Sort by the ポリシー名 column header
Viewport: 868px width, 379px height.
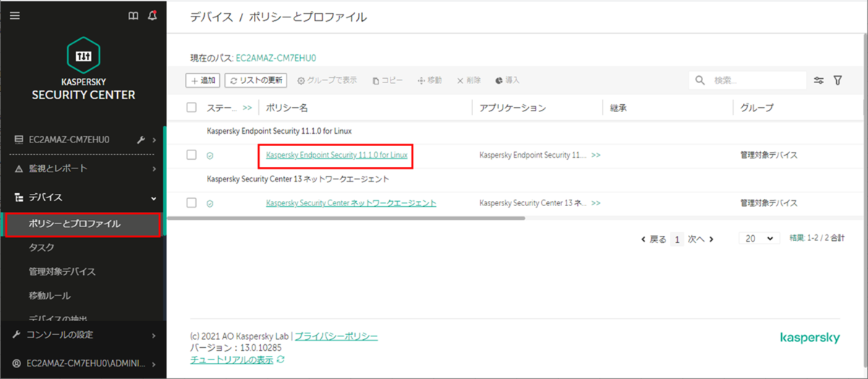tap(287, 108)
